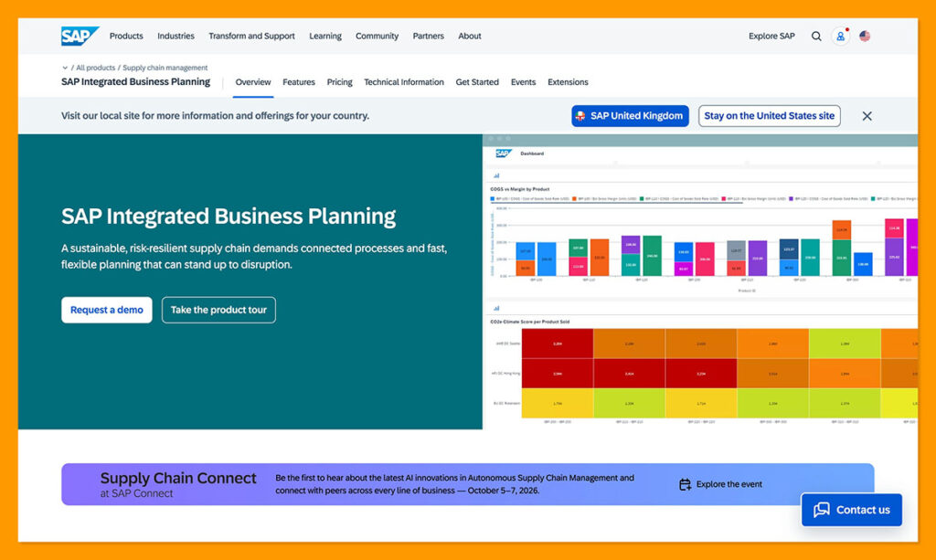This screenshot has width=936, height=560.
Task: Click the lime green heatmap cell in top row
Action: [x=844, y=343]
